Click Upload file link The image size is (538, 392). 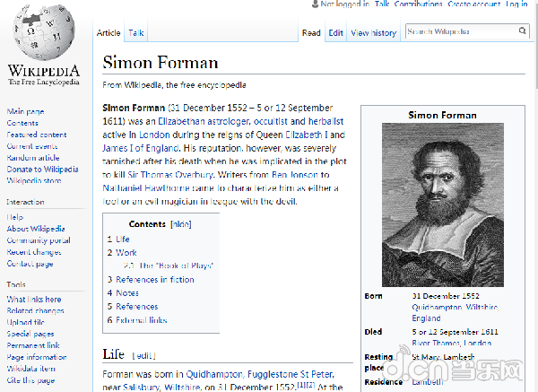(x=26, y=322)
